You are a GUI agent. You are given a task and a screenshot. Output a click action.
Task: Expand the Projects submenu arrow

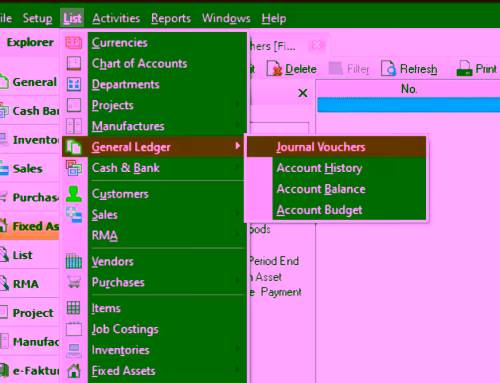[x=238, y=104]
